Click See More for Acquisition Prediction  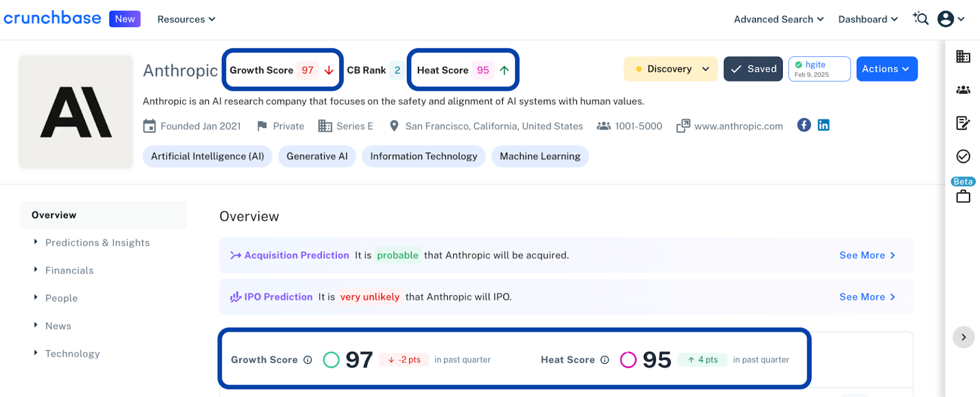(x=867, y=255)
